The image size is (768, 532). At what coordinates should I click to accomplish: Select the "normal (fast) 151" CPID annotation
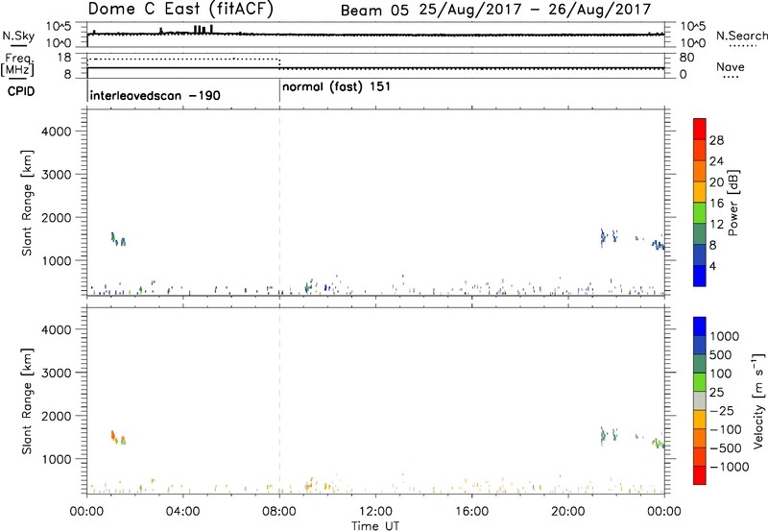[x=337, y=86]
